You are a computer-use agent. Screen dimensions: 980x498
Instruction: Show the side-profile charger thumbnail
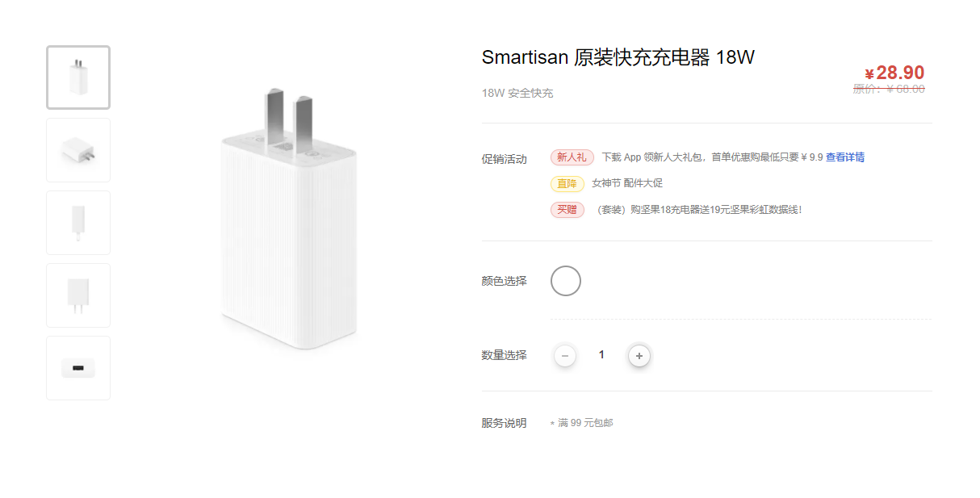[78, 223]
